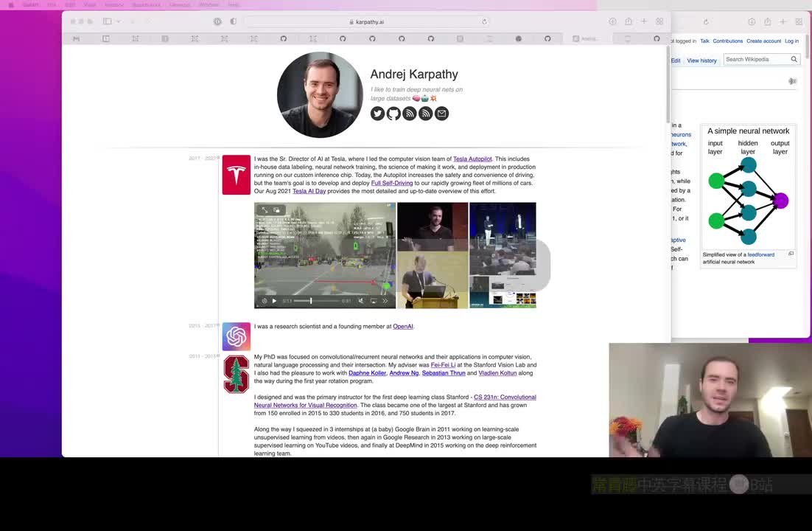812x531 pixels.
Task: Click Log in on Wikipedia
Action: [x=791, y=41]
